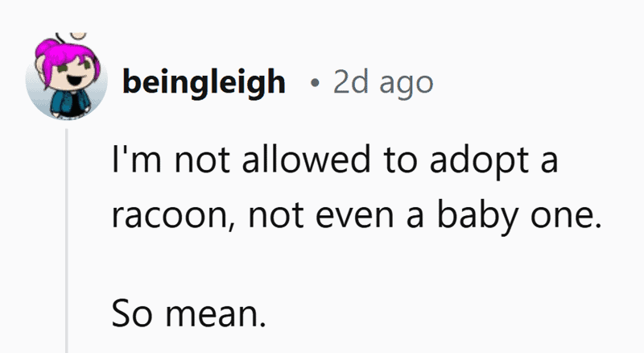Click the 'So mean.' line of text

coord(189,314)
